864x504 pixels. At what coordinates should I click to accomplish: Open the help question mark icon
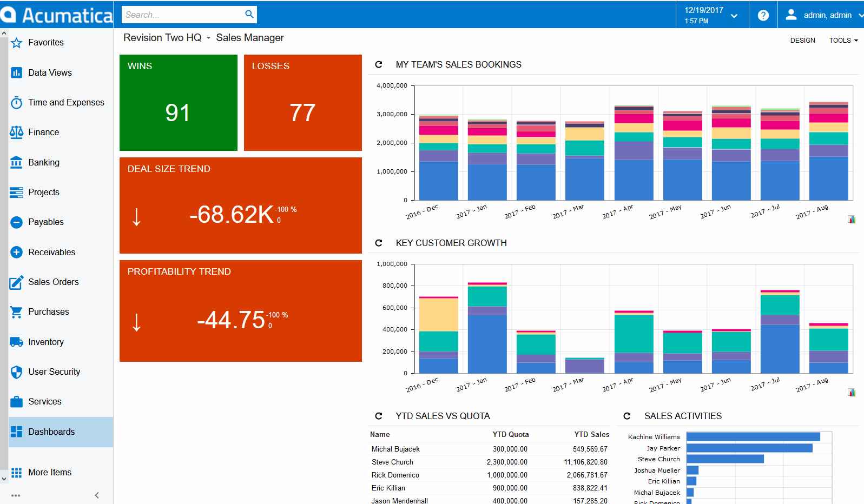tap(763, 15)
